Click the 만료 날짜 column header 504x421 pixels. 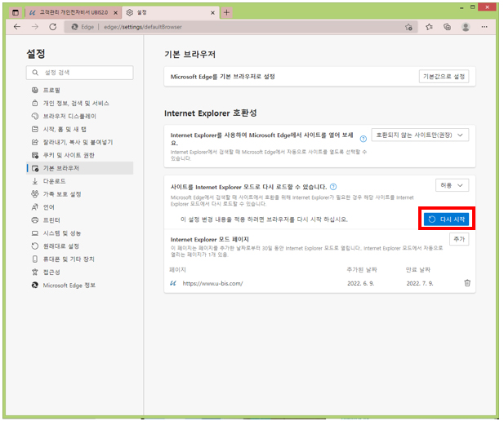[x=418, y=270]
